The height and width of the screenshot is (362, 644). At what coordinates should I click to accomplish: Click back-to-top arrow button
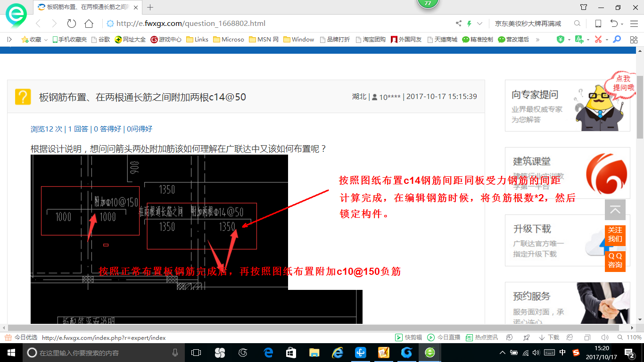pos(615,210)
